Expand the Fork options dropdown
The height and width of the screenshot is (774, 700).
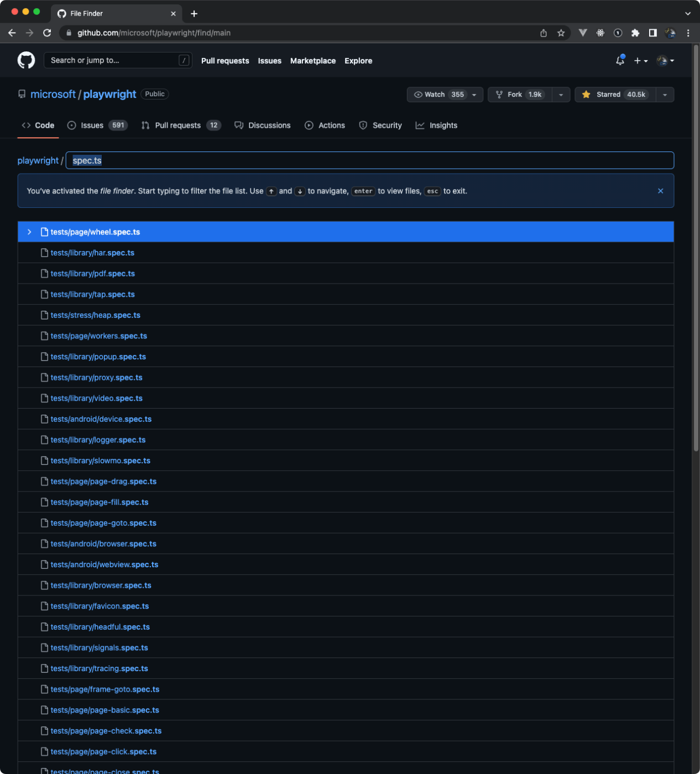561,95
